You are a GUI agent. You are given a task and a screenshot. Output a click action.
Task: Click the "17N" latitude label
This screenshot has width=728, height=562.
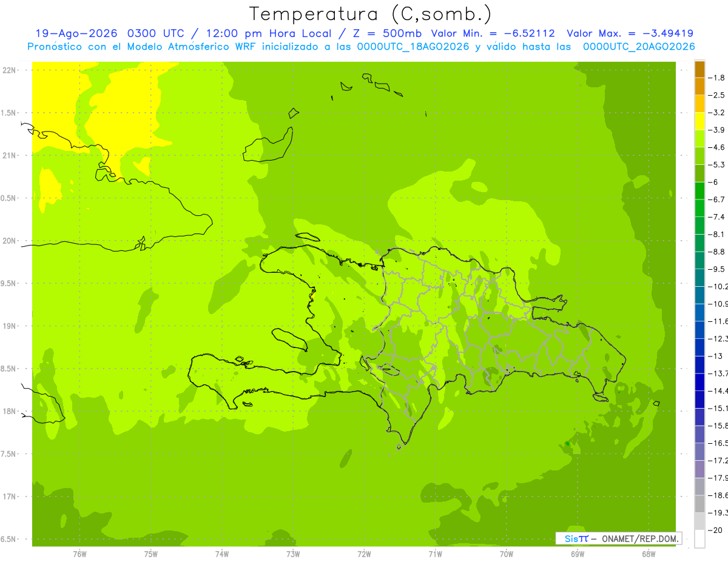[9, 497]
